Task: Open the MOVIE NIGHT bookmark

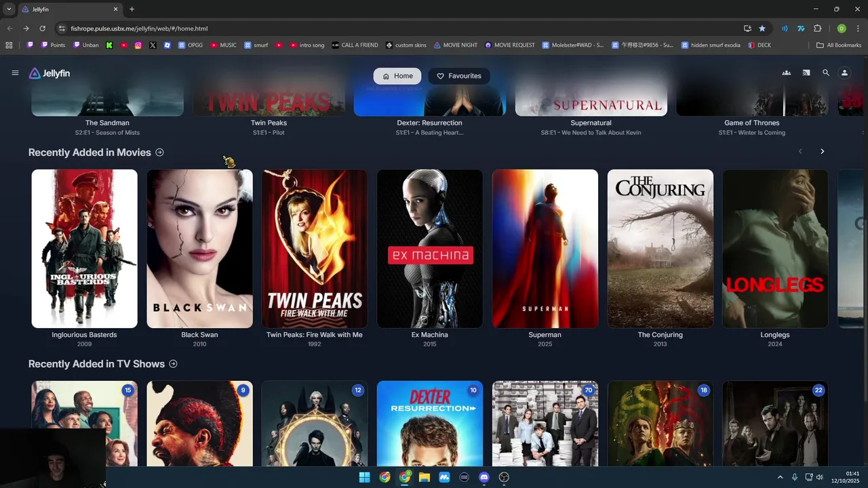Action: tap(455, 45)
